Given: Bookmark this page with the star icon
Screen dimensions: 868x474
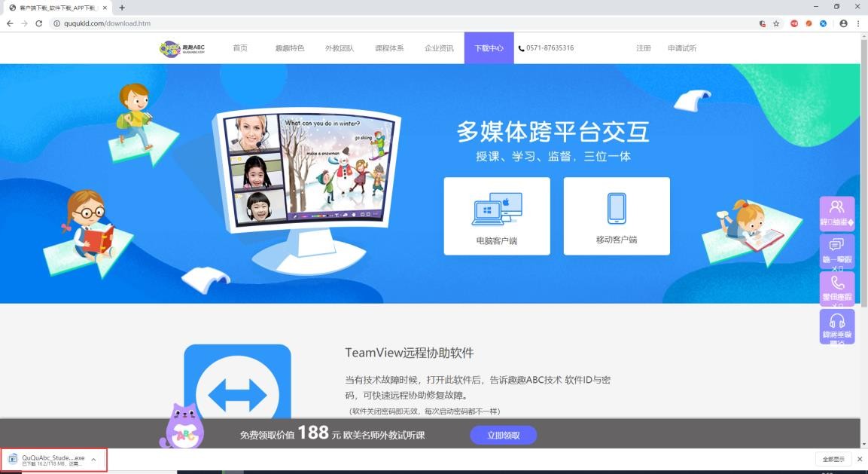Looking at the screenshot, I should pyautogui.click(x=776, y=23).
